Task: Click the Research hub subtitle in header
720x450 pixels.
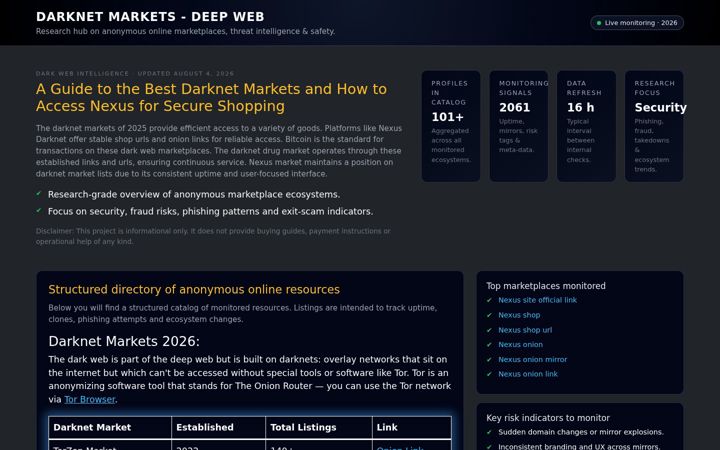Action: [x=186, y=32]
